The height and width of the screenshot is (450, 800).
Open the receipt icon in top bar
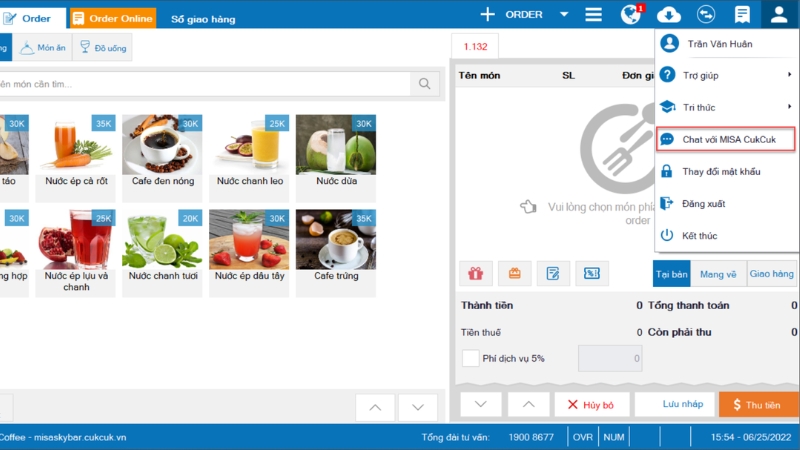pyautogui.click(x=742, y=15)
